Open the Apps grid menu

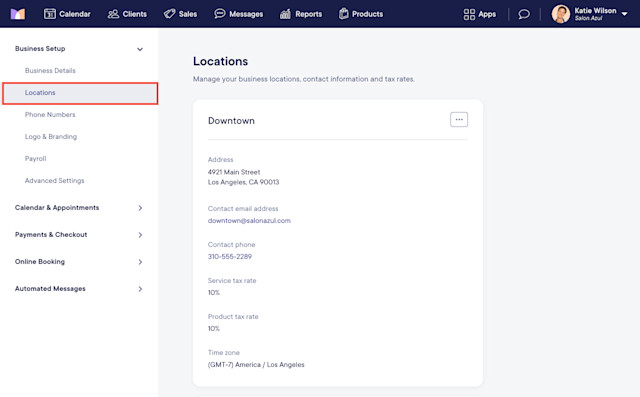[480, 14]
